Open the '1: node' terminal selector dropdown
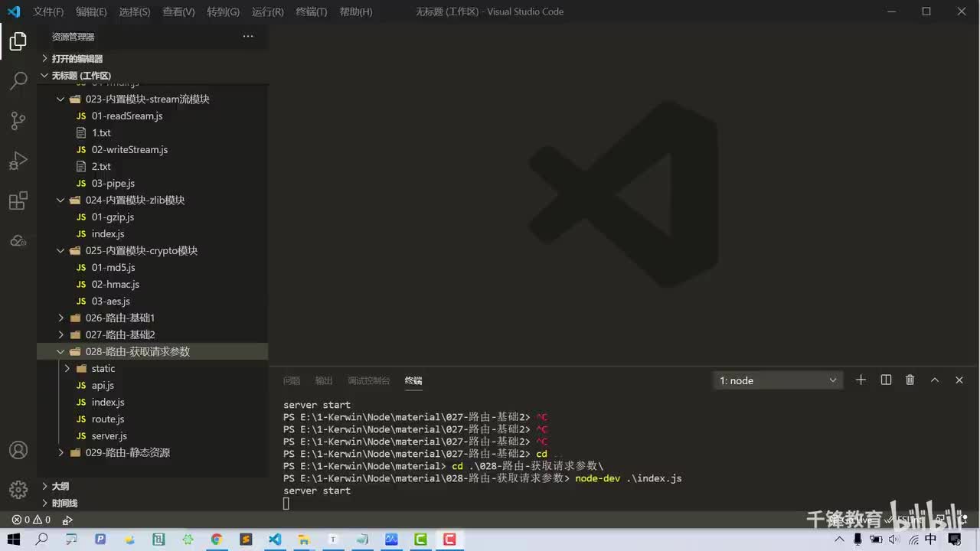This screenshot has height=551, width=980. coord(778,380)
